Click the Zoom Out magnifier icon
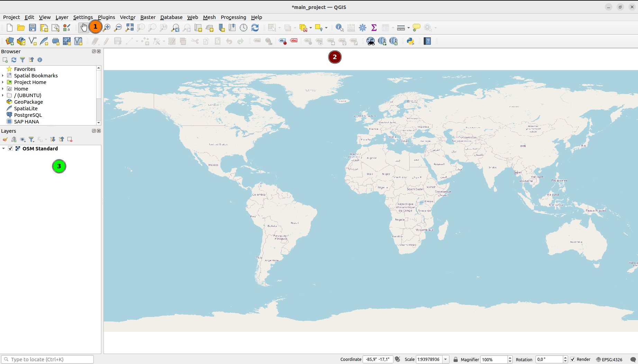 click(x=118, y=28)
